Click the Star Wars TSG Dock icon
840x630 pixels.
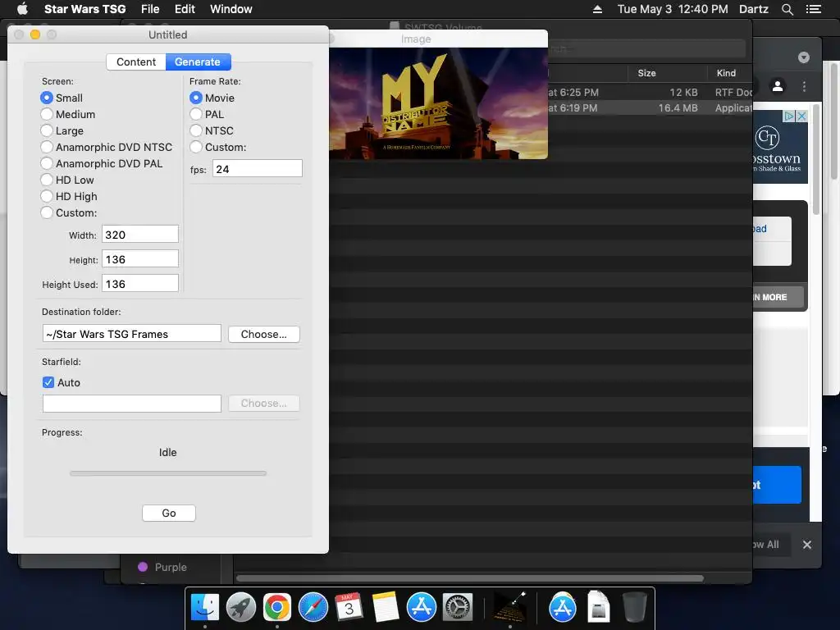tap(509, 608)
